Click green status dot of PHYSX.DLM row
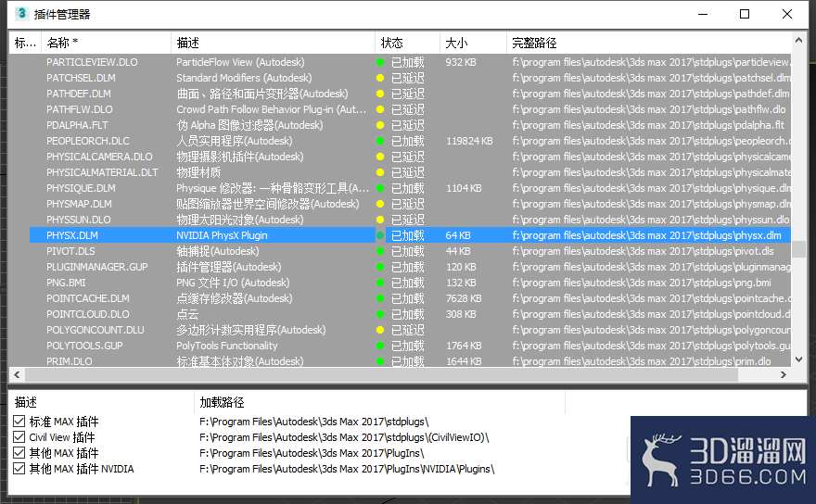This screenshot has width=816, height=504. tap(380, 235)
